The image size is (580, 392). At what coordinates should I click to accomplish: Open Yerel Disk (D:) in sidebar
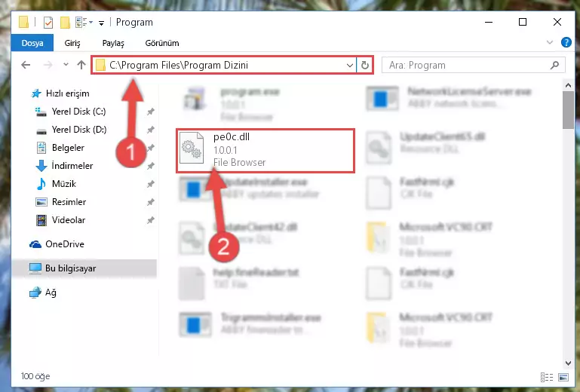point(71,130)
